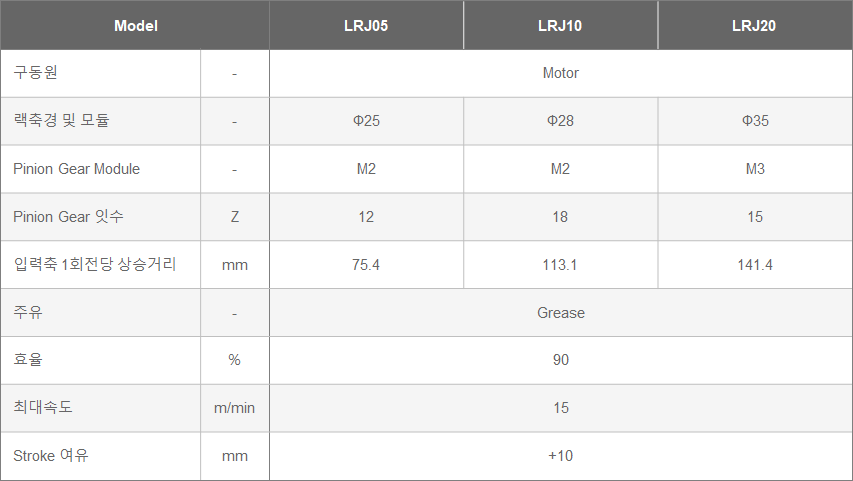Click the Motor cell
853x481 pixels.
point(560,73)
